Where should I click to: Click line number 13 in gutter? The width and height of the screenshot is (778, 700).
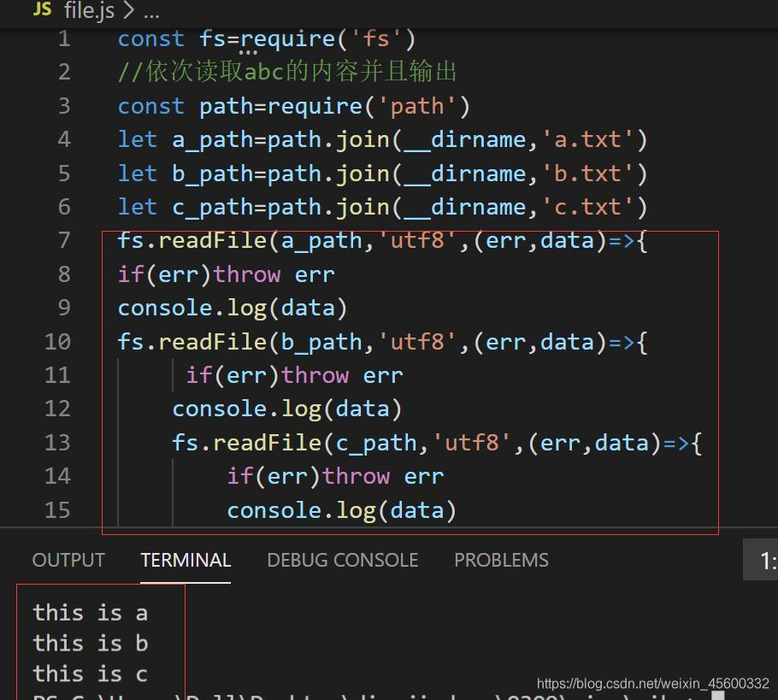point(57,443)
